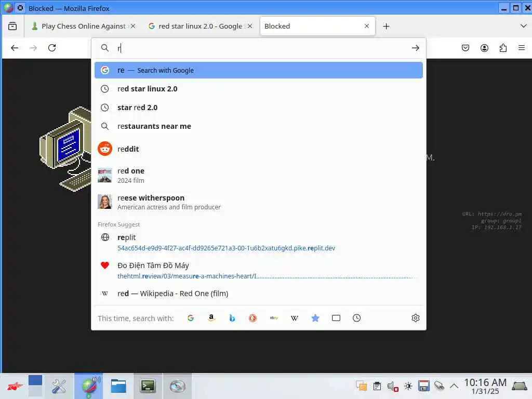Search this time with Google icon
The width and height of the screenshot is (532, 399).
[191, 318]
